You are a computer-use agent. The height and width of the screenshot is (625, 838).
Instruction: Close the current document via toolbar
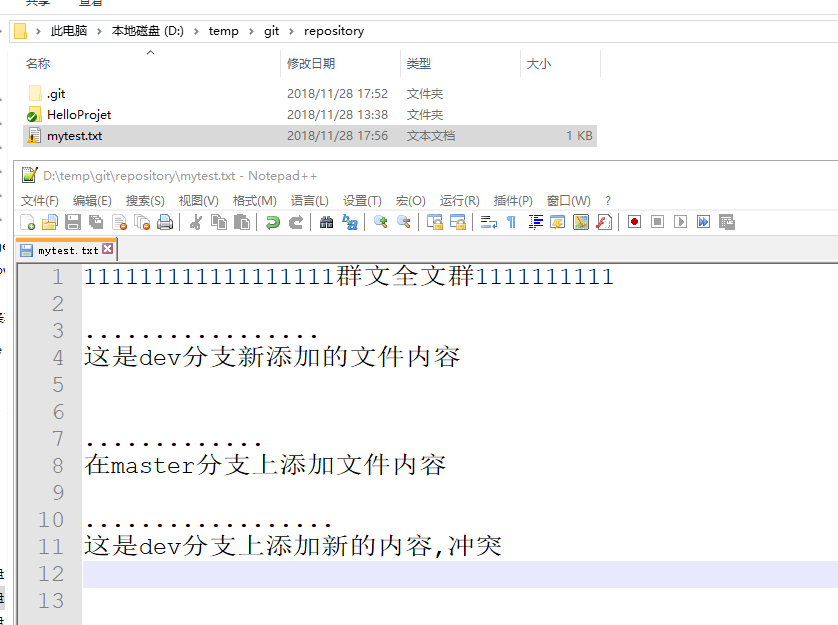119,222
